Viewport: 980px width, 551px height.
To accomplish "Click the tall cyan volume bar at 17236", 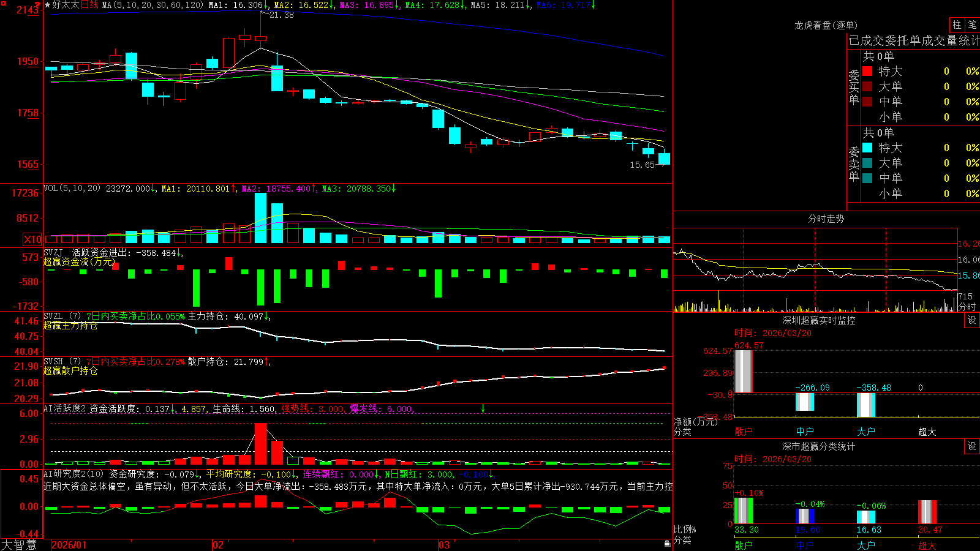I will tap(260, 218).
